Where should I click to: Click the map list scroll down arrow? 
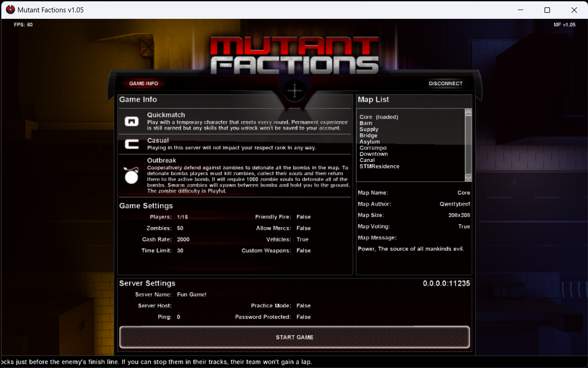pos(468,178)
